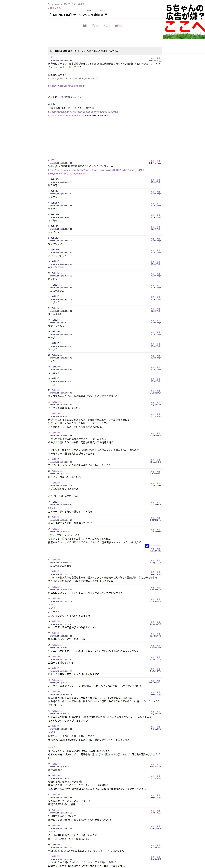Image resolution: width=205 pixels, height=868 pixels.
Task: Click 垢版 link on post 2
Action: (152, 161)
